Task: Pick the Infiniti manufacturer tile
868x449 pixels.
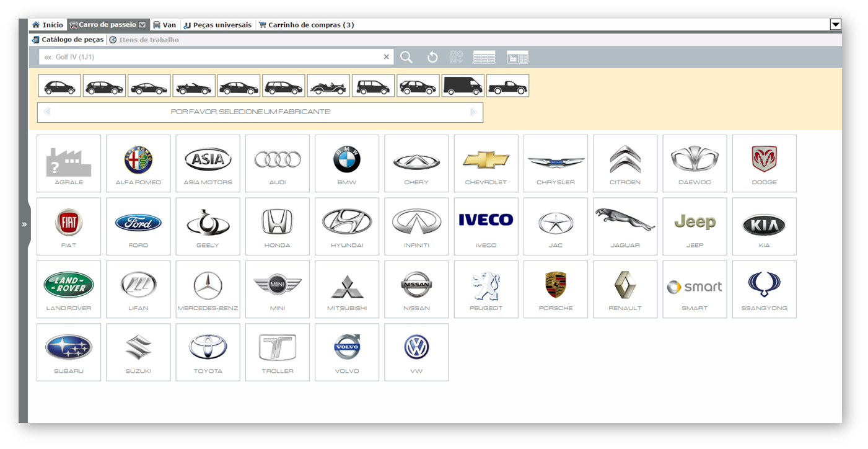Action: 416,226
